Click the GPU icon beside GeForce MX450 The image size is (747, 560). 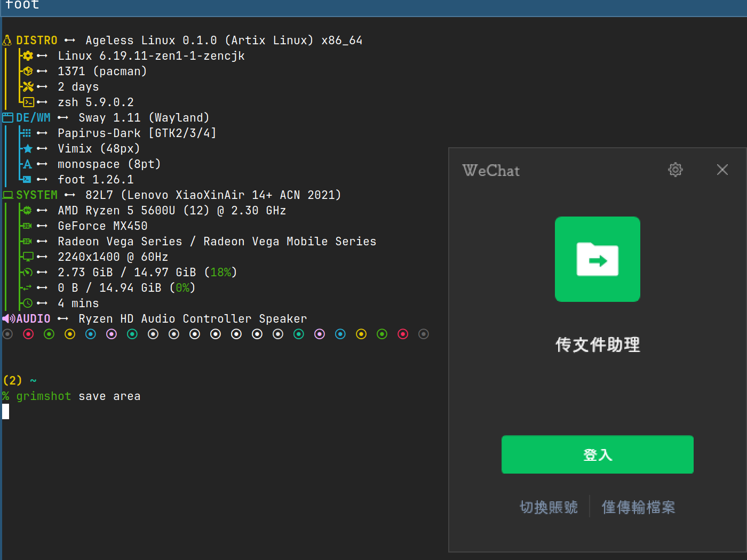27,226
